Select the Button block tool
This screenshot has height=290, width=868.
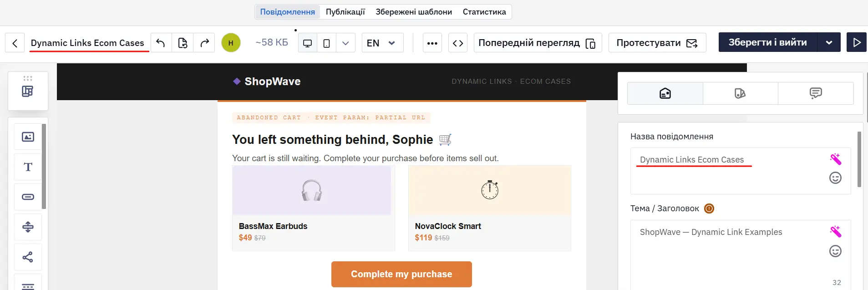click(x=28, y=197)
